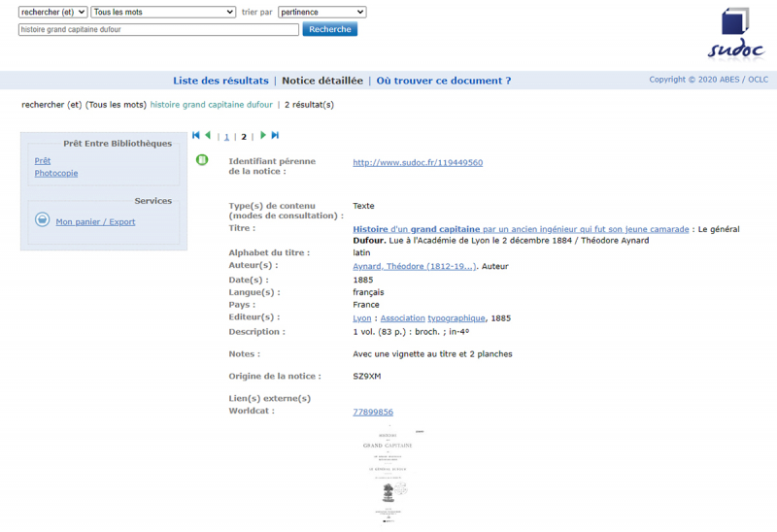Click the Copyright 2020 ABES / OCLC text
Image resolution: width=777 pixels, height=532 pixels.
pos(709,80)
